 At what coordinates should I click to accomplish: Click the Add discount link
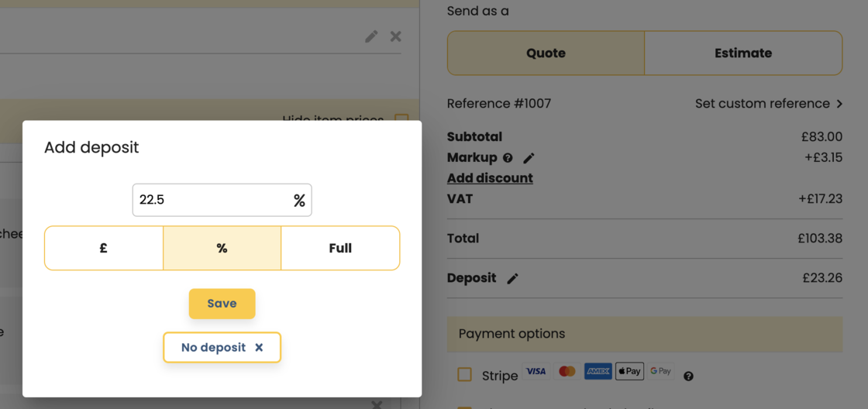490,178
